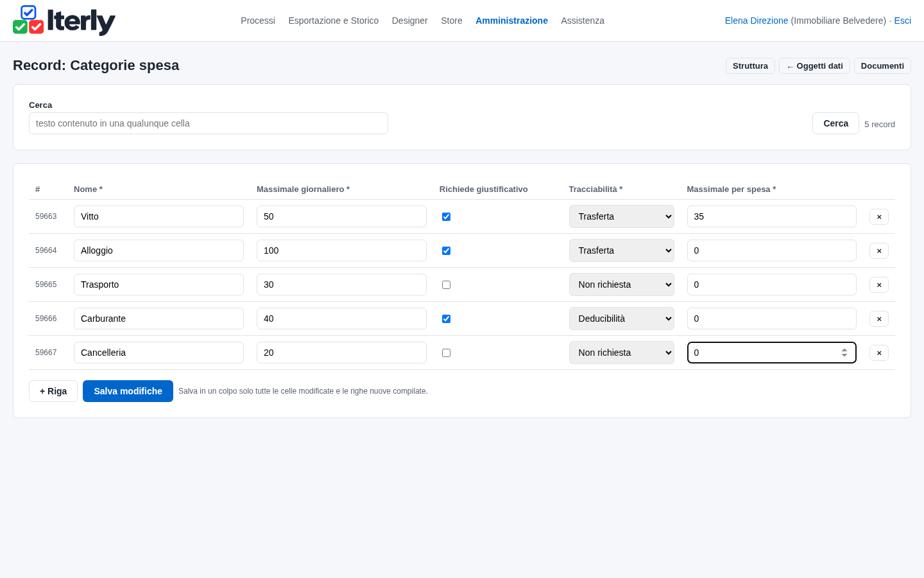
Task: Uncheck Richiede giustificativo for Vitto
Action: [x=446, y=216]
